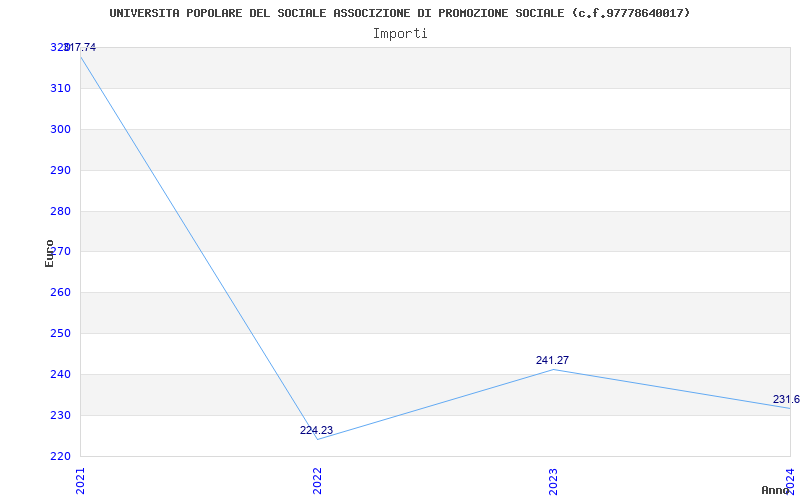Click the 310 y-axis tick label
Image resolution: width=800 pixels, height=500 pixels.
point(60,88)
